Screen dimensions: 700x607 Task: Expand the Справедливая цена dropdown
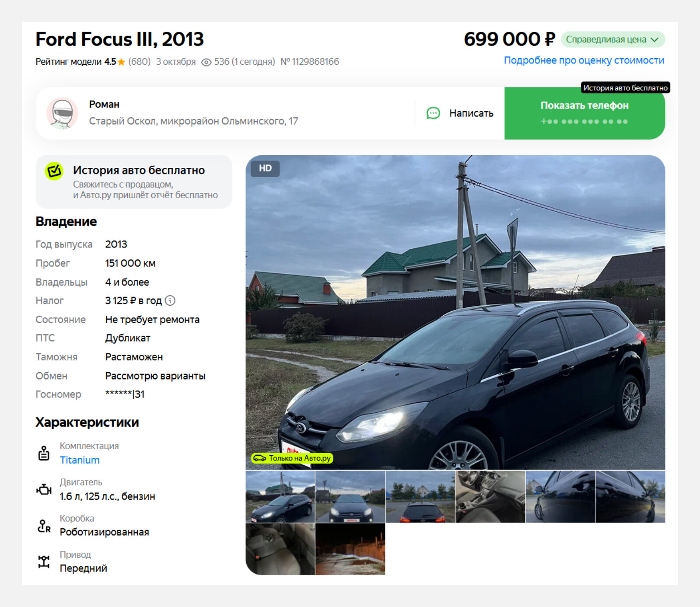click(612, 39)
